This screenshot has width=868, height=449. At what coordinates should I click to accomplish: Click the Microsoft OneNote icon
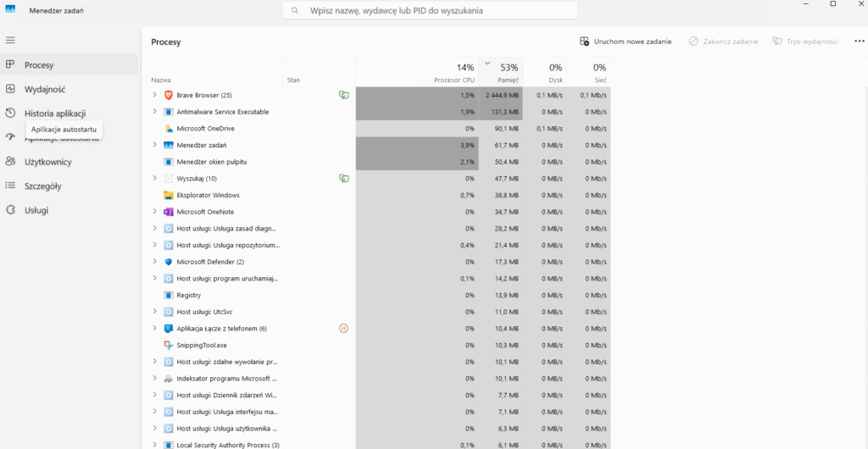pos(169,212)
